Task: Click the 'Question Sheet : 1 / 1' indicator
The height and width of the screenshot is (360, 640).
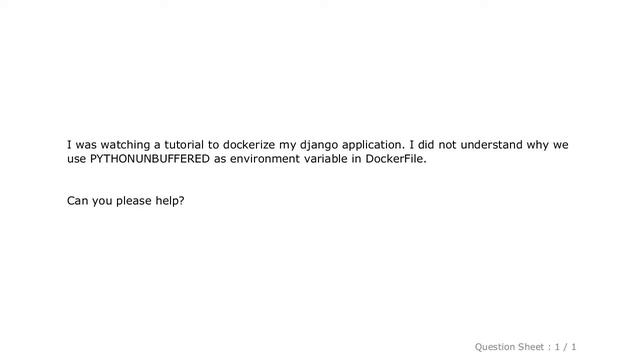Action: click(525, 347)
